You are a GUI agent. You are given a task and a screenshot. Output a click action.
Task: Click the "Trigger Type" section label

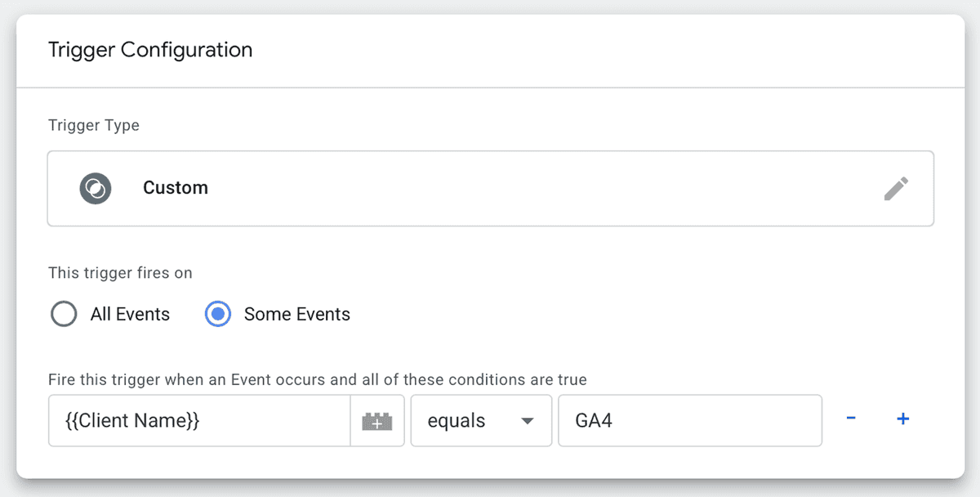[x=94, y=126]
